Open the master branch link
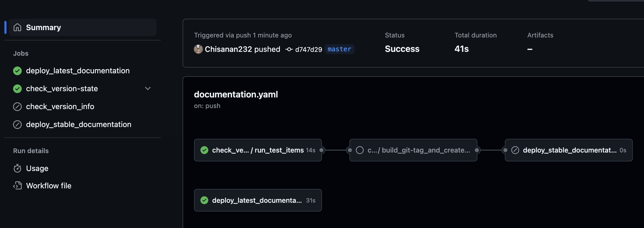 pos(339,49)
